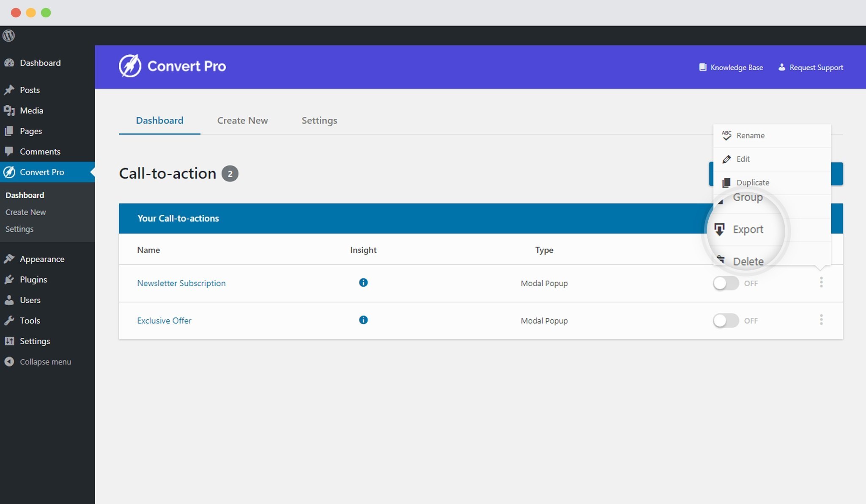Click the Media icon in sidebar
Viewport: 866px width, 504px height.
click(9, 110)
